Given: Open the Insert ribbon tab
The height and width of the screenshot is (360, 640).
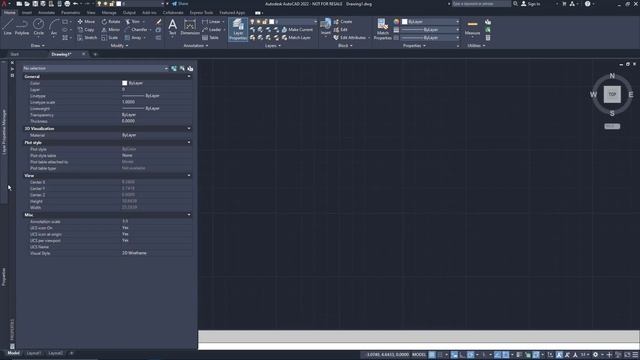Looking at the screenshot, I should [27, 13].
